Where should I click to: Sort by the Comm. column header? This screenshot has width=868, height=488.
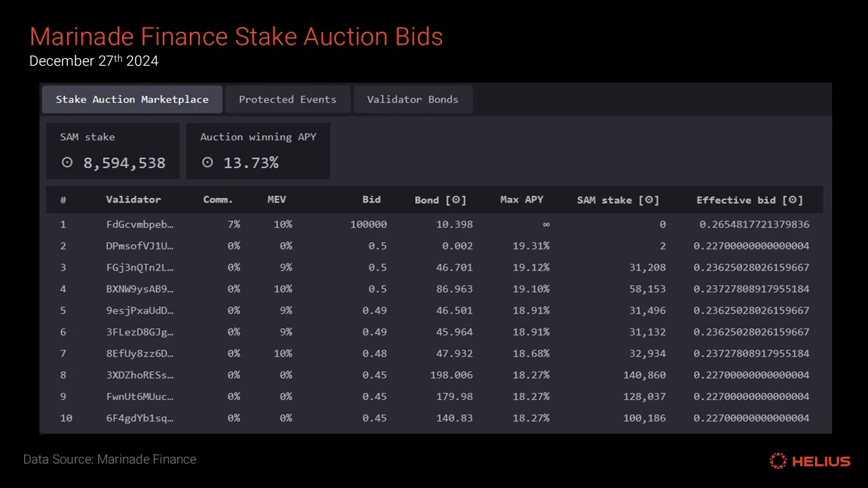click(x=218, y=200)
